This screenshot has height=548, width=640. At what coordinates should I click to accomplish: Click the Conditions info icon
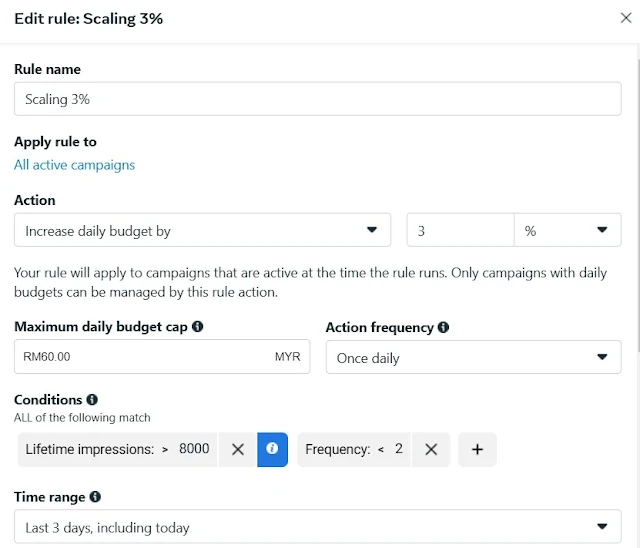click(92, 400)
